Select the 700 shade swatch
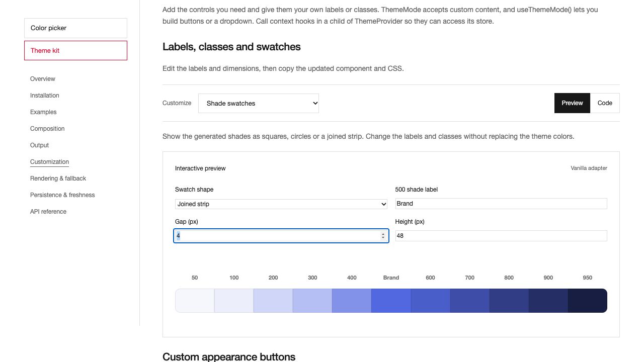The width and height of the screenshot is (644, 362). 469,301
